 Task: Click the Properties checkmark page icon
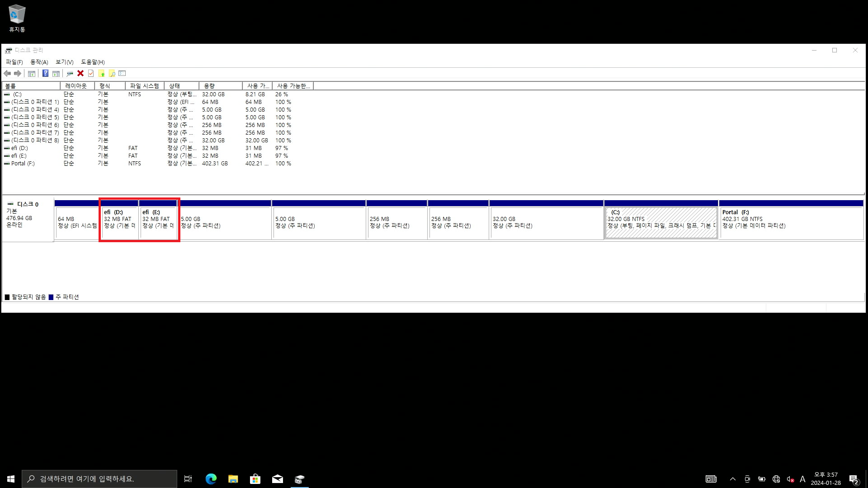pos(91,73)
